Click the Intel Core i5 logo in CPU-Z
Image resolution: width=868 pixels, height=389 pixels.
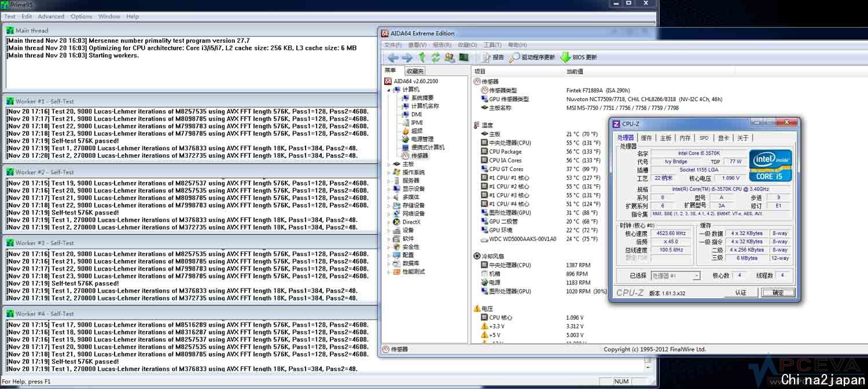pyautogui.click(x=770, y=166)
